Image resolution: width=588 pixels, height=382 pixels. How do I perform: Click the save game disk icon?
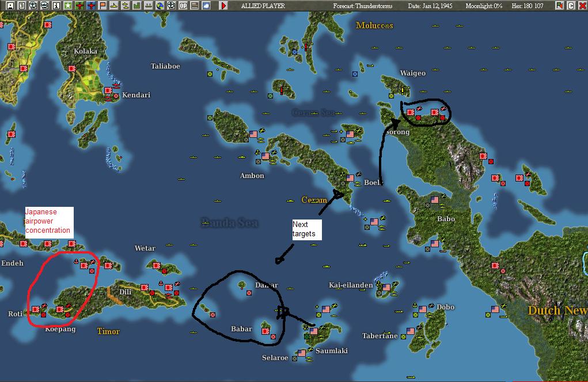click(10, 5)
